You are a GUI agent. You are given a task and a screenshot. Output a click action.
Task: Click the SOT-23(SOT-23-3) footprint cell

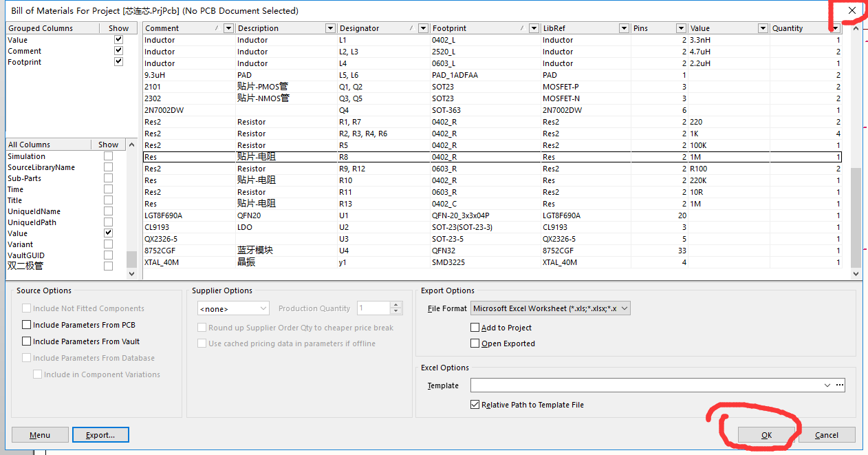485,227
